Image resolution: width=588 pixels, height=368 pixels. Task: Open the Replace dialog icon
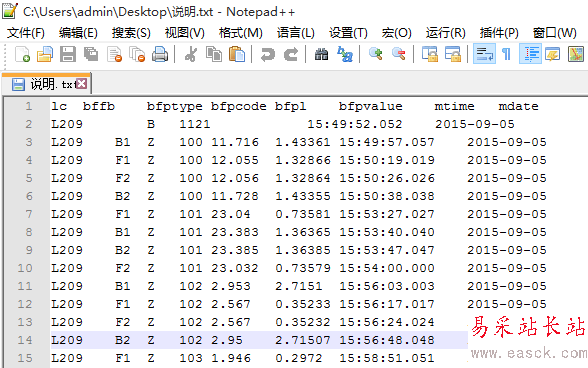point(345,54)
